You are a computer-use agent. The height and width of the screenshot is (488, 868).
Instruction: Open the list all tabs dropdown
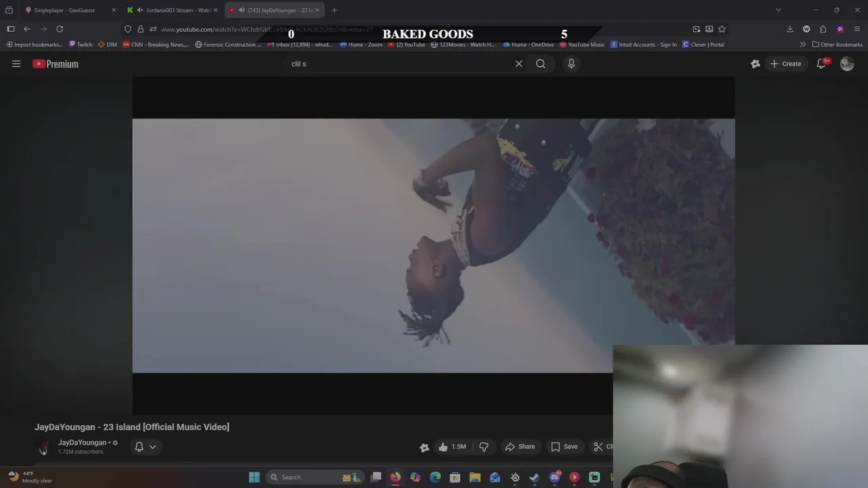pos(778,10)
